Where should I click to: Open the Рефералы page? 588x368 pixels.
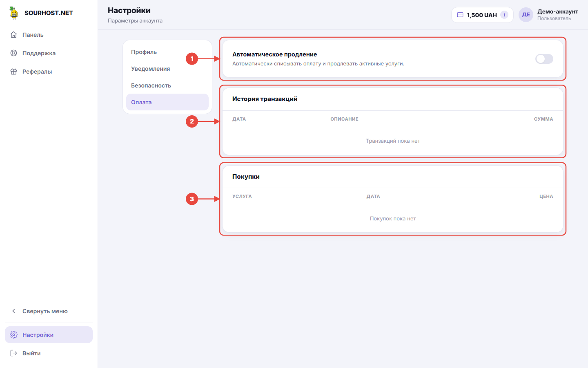pyautogui.click(x=49, y=72)
